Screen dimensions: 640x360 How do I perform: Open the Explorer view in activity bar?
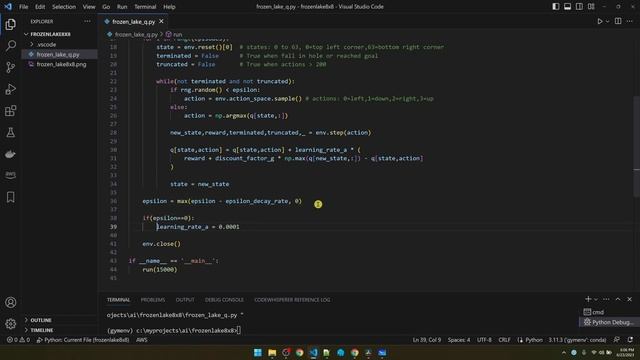coord(11,24)
